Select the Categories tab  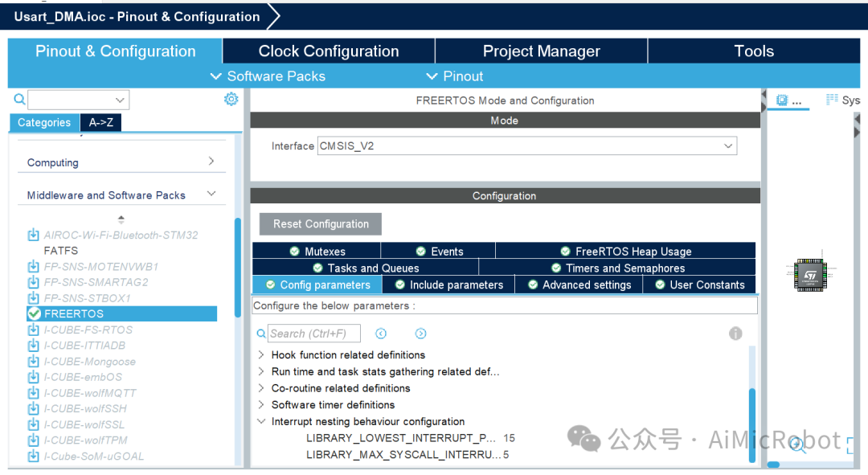44,122
